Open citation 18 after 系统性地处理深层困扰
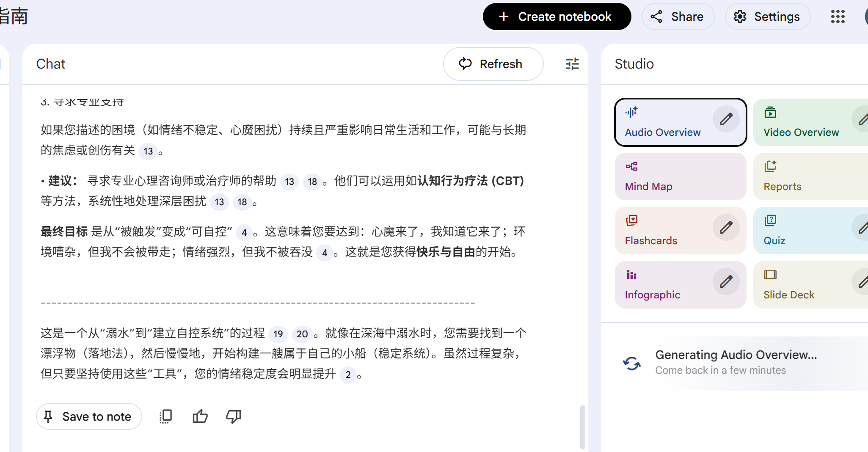 click(242, 202)
